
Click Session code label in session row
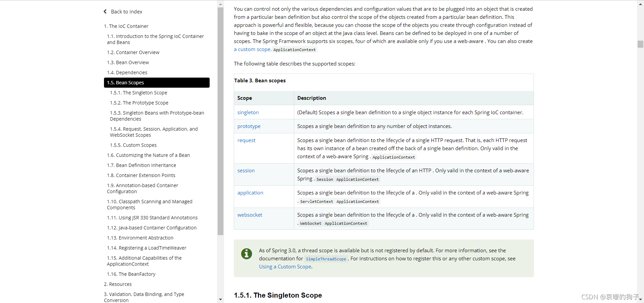tap(325, 179)
